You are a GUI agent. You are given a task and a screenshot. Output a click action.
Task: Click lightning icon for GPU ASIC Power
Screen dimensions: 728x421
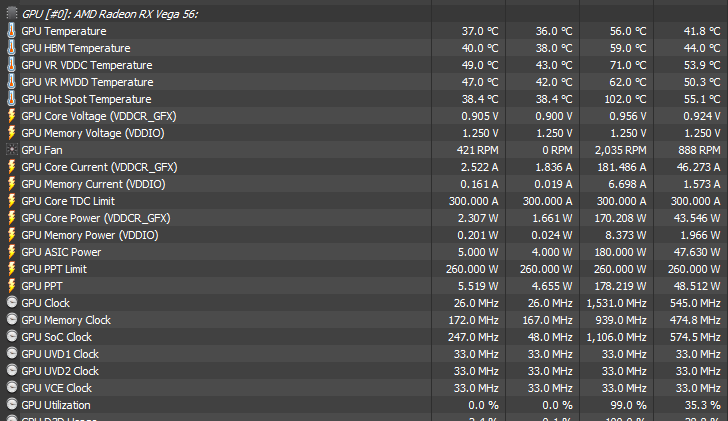12,252
